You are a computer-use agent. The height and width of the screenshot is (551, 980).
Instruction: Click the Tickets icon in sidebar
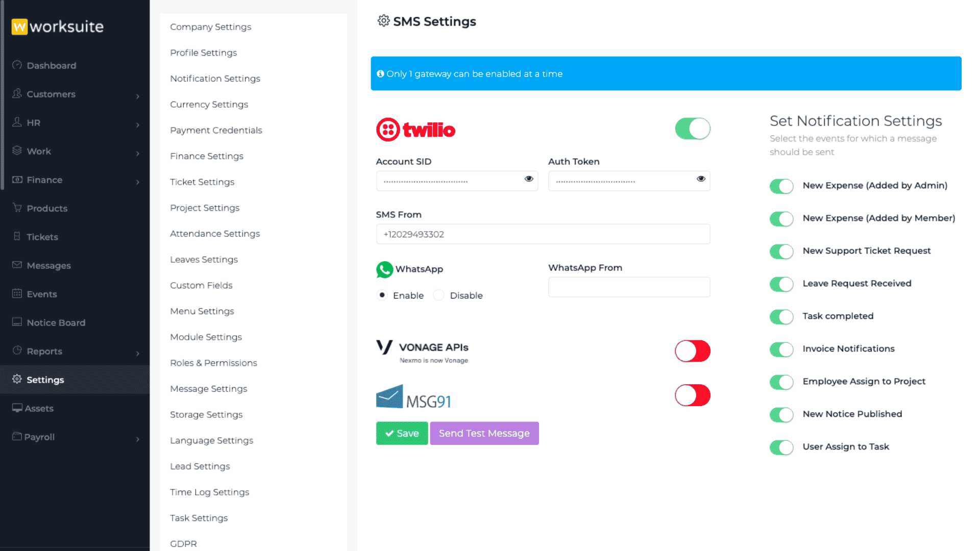coord(17,236)
